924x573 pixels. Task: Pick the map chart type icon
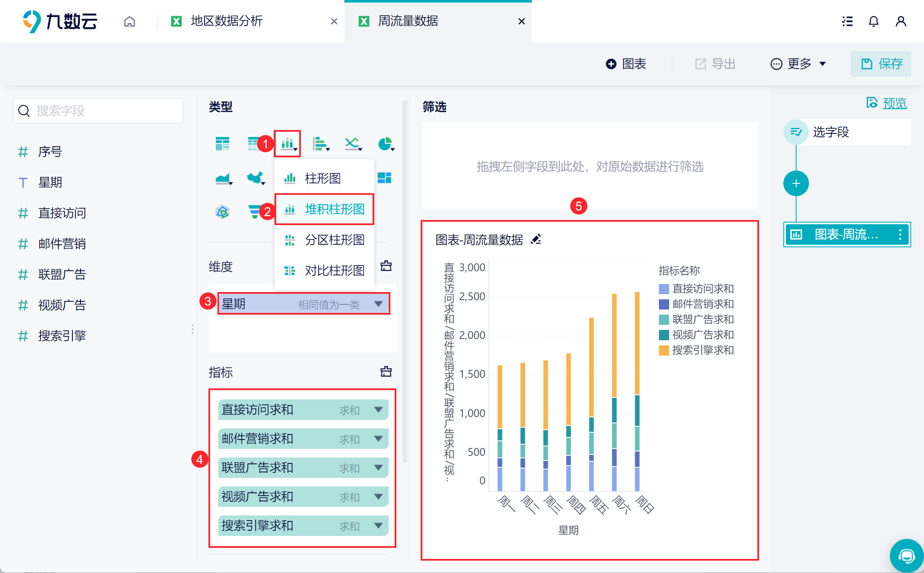click(x=255, y=178)
